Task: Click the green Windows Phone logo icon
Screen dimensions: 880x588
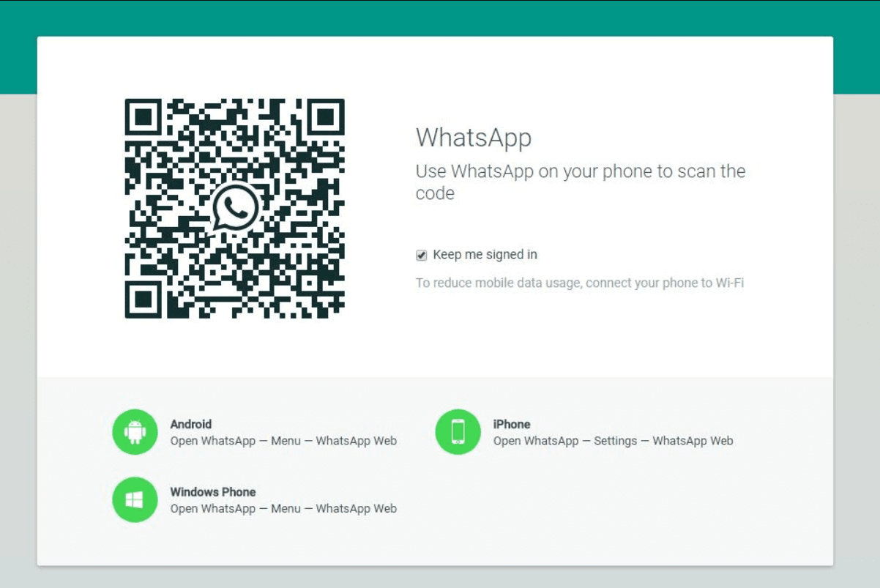Action: (x=135, y=499)
